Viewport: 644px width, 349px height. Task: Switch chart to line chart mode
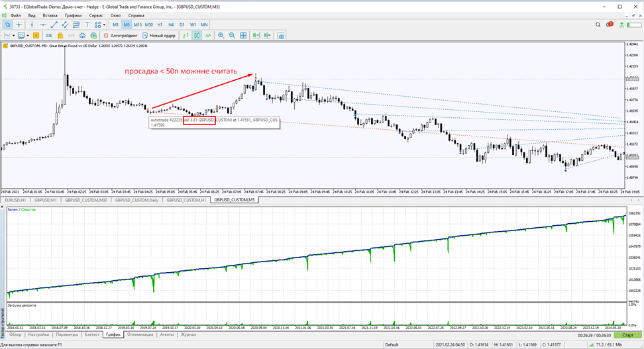pos(208,36)
